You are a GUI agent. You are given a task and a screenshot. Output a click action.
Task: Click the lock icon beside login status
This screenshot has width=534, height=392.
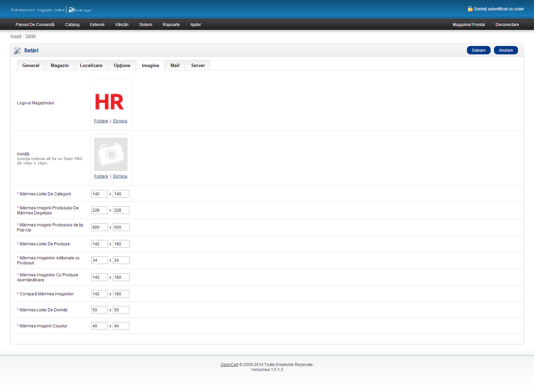tap(470, 9)
